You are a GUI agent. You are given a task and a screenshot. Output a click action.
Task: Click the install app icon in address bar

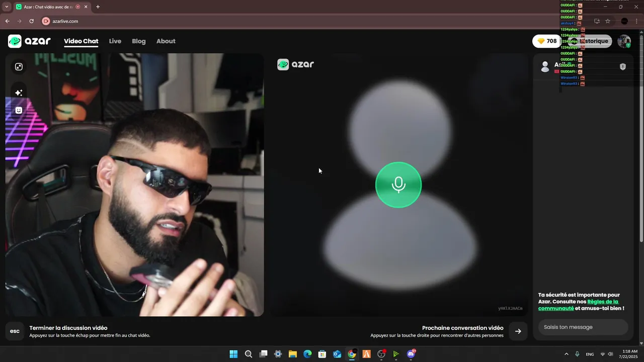tap(597, 21)
